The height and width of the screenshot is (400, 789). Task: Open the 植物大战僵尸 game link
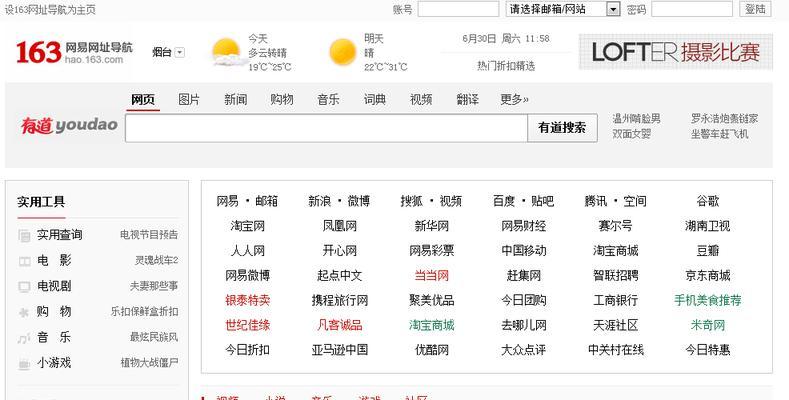pyautogui.click(x=149, y=363)
